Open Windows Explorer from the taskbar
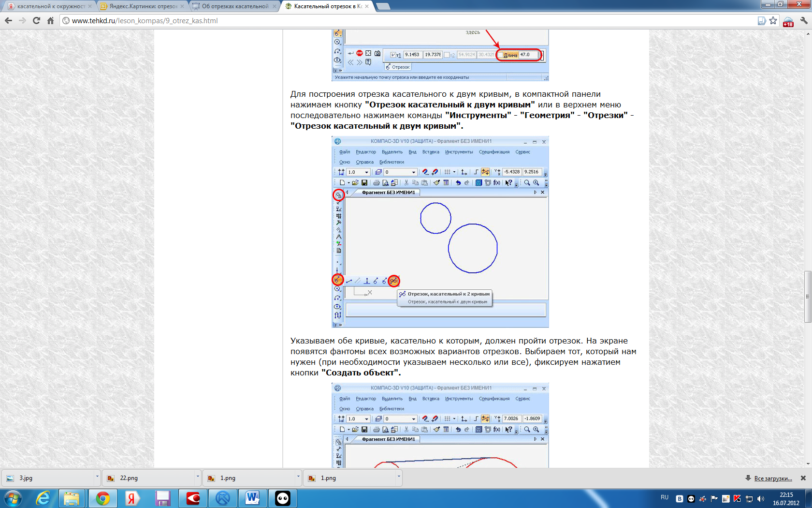 [72, 498]
